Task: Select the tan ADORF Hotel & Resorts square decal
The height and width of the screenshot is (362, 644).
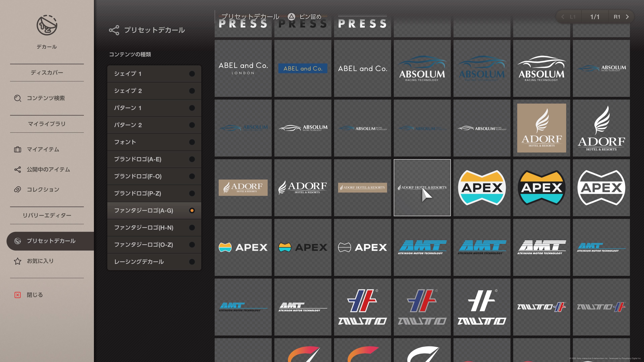Action: (542, 128)
